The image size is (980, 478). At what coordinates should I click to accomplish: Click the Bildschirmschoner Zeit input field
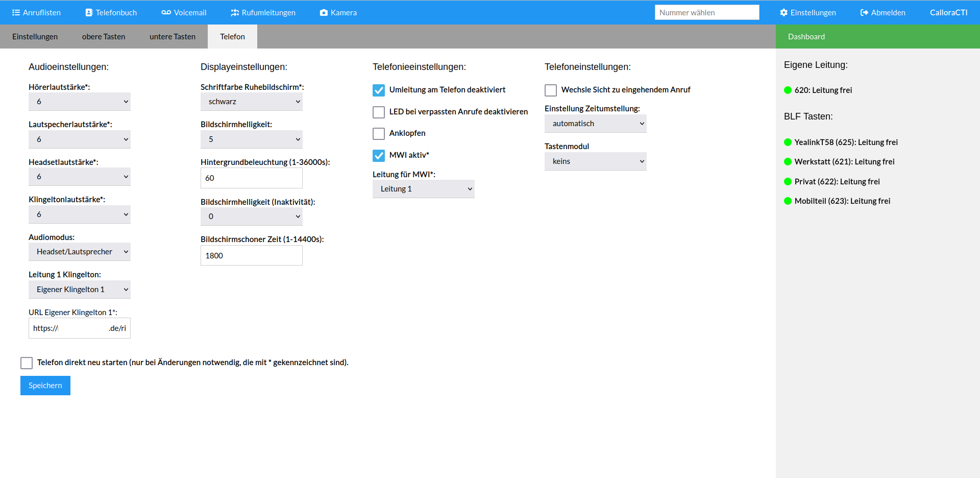click(252, 255)
